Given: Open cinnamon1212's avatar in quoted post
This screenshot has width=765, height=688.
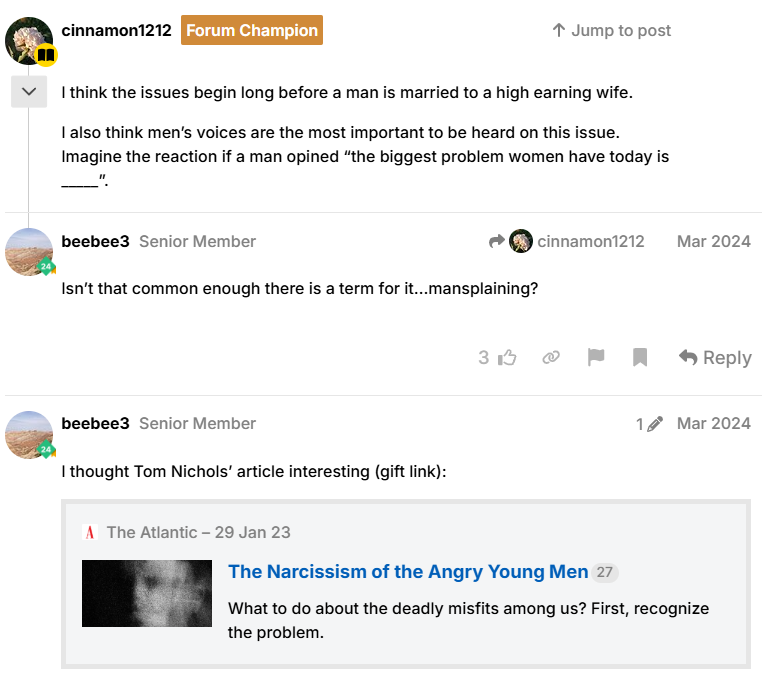Looking at the screenshot, I should point(29,41).
